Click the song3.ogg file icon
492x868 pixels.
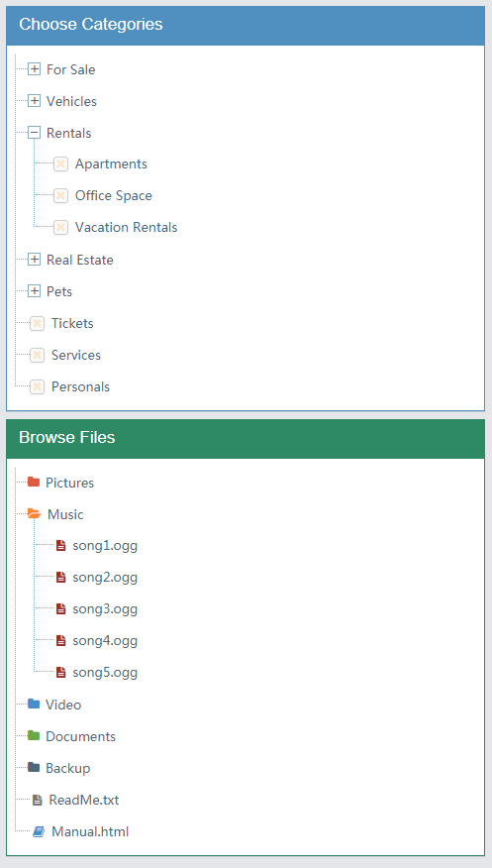point(60,609)
